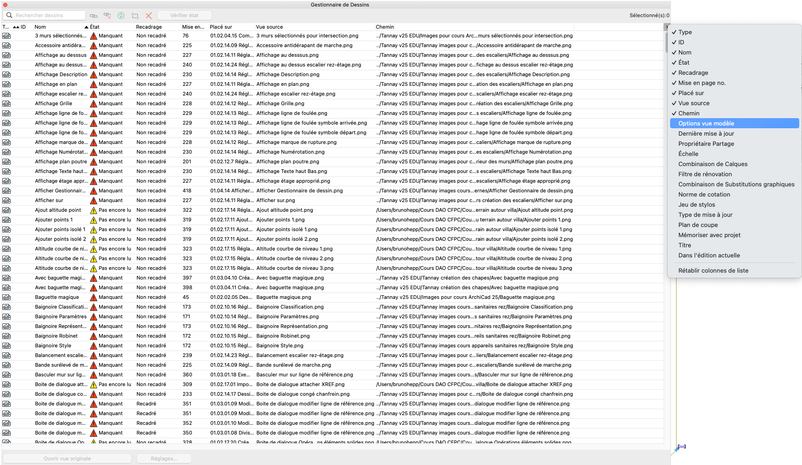Uncheck 'Placé sur' column in menu
The height and width of the screenshot is (465, 802).
[734, 93]
